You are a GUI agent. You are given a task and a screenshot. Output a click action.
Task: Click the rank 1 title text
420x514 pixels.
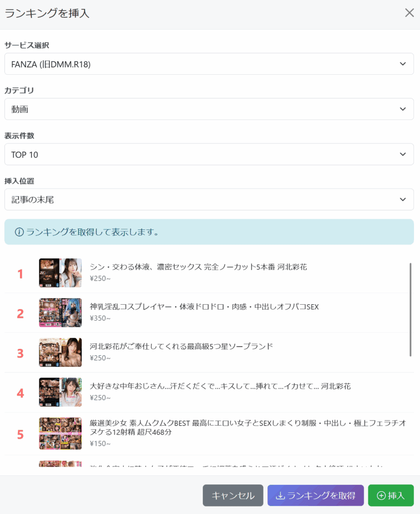click(198, 267)
